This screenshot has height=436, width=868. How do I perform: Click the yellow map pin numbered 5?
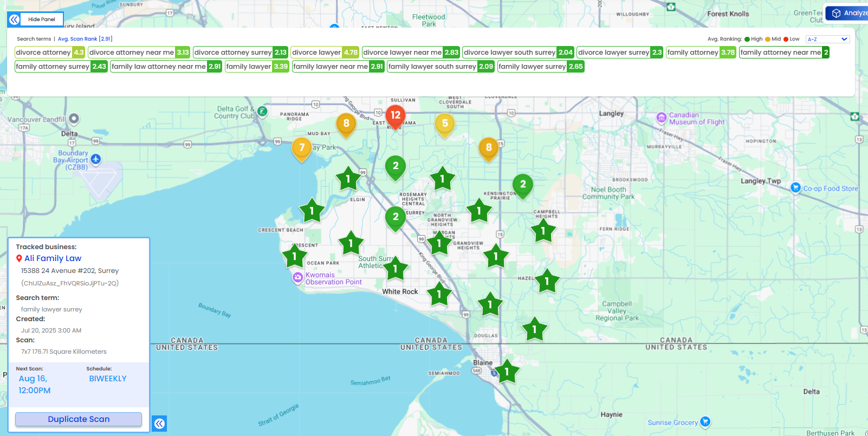pyautogui.click(x=445, y=124)
